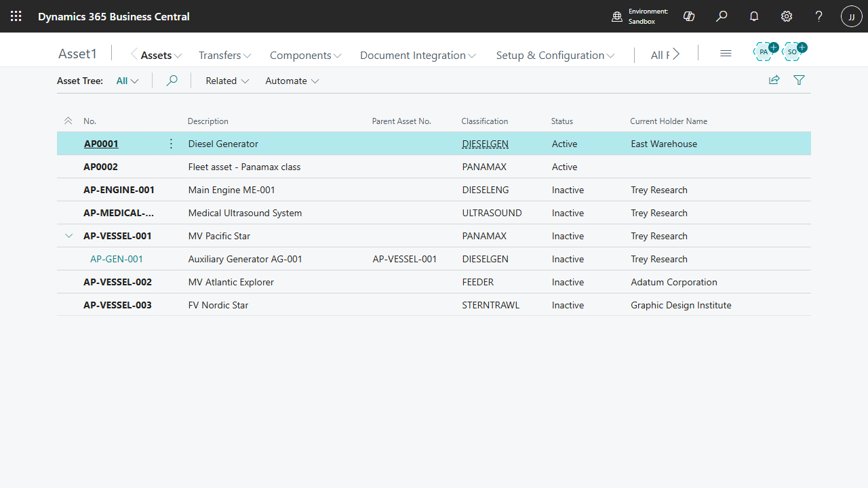Change the Asset Tree view All dropdown
This screenshot has width=868, height=488.
pos(127,81)
